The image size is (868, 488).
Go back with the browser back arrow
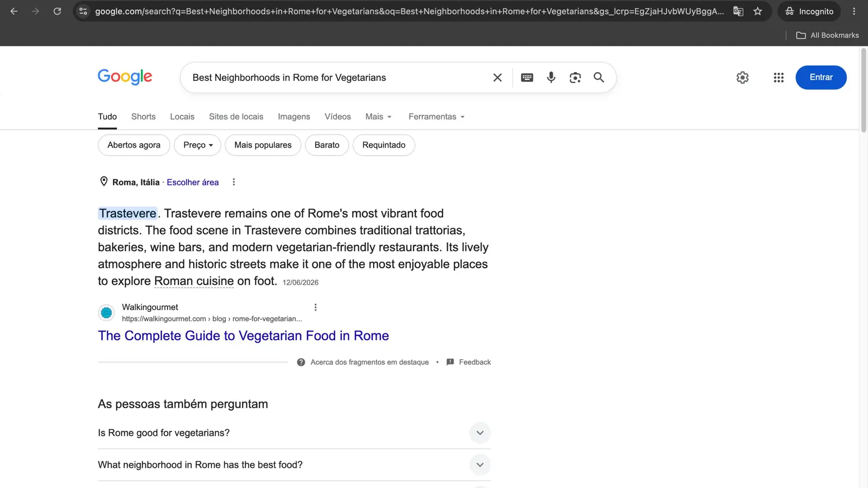14,11
